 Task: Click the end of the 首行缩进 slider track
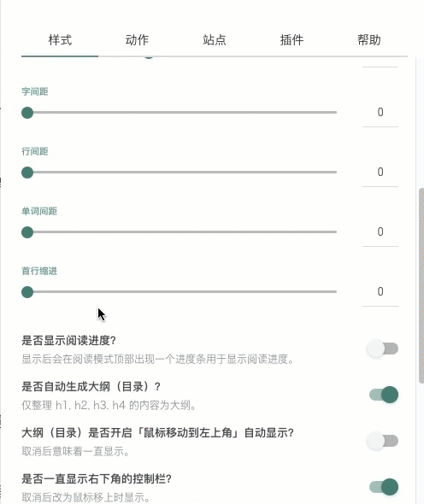click(x=336, y=292)
